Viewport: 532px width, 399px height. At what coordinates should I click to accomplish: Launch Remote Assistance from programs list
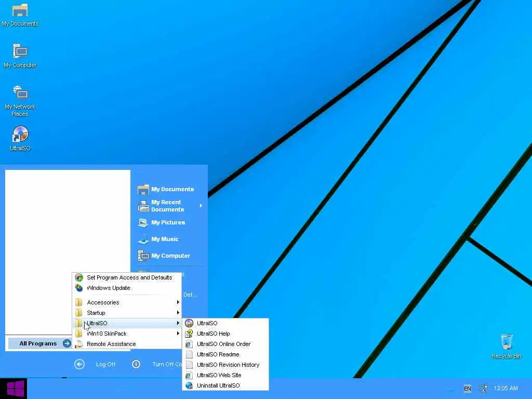127,344
